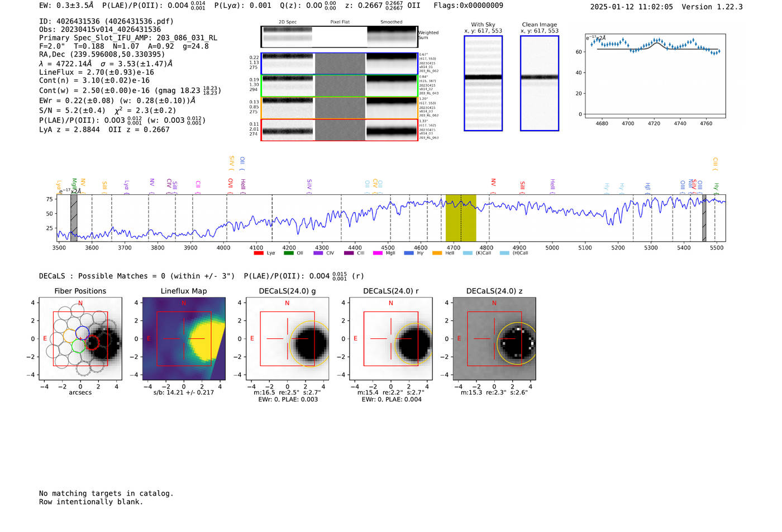The height and width of the screenshot is (532, 782).
Task: Click the (H)CaII legend swatch
Action: (504, 253)
